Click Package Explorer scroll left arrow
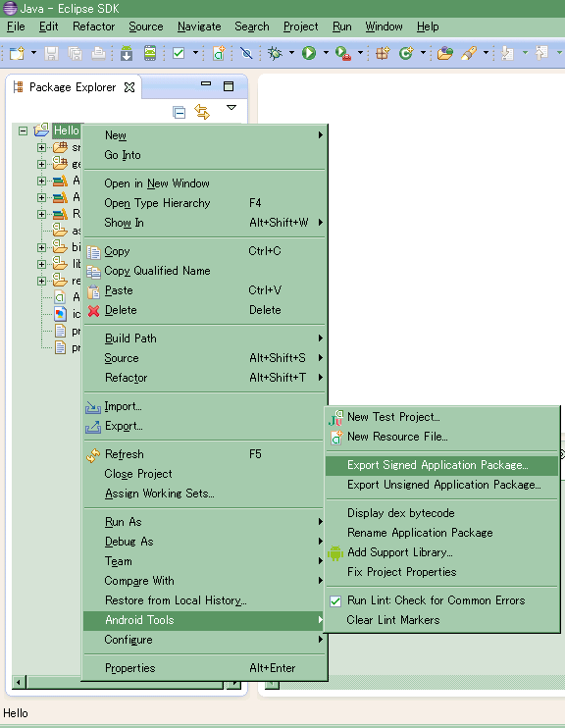The width and height of the screenshot is (565, 728). 19,683
